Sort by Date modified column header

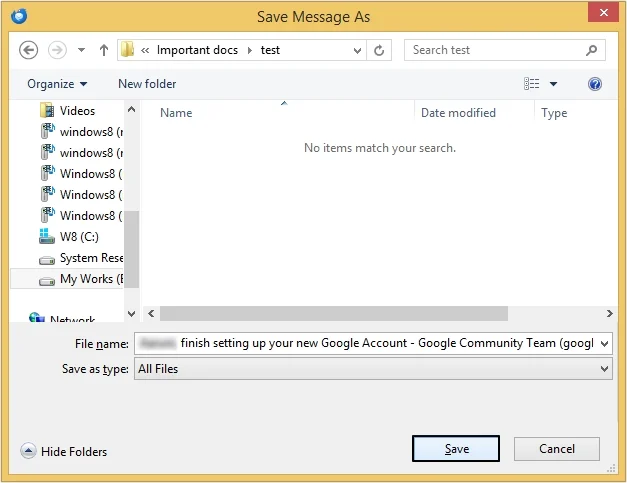point(458,113)
